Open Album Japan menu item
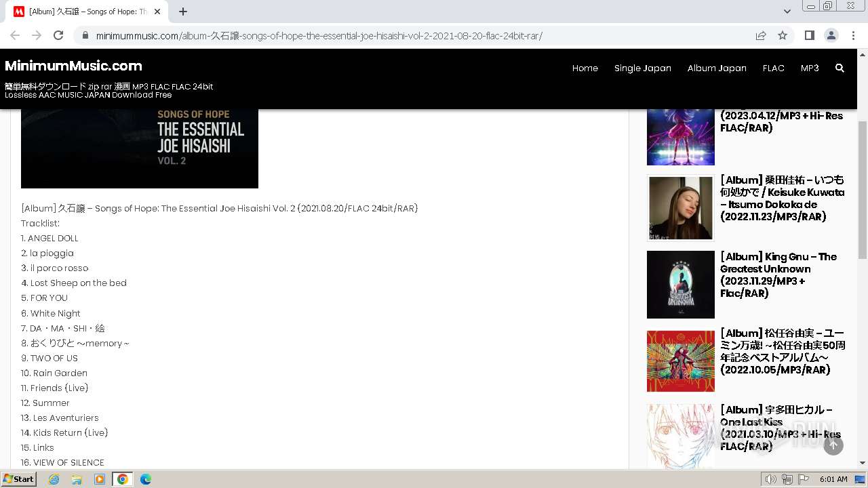The width and height of the screenshot is (868, 488). pos(717,68)
